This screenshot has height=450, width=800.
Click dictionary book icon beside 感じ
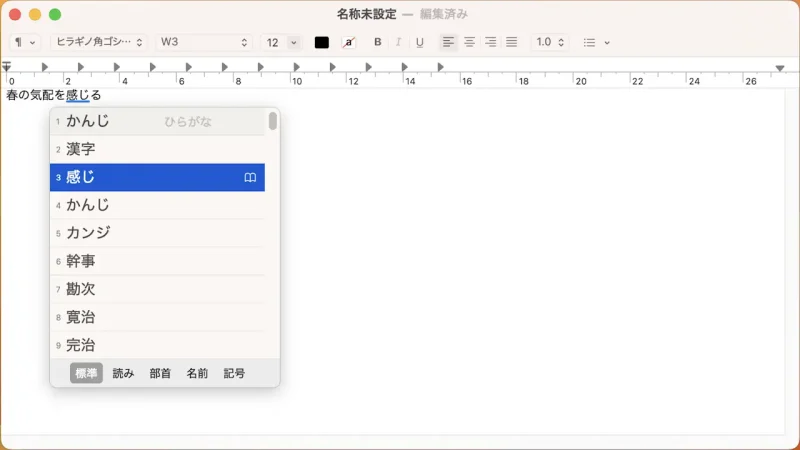(250, 177)
